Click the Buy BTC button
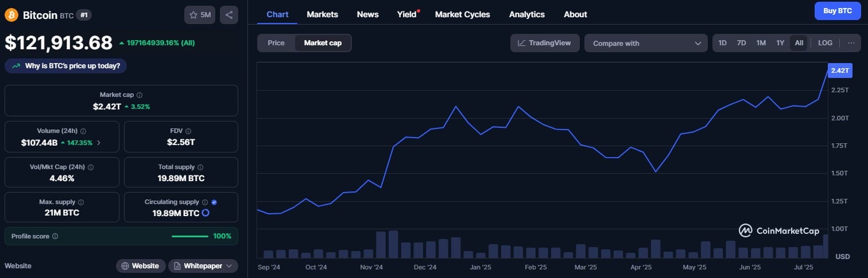Image resolution: width=868 pixels, height=278 pixels. (838, 11)
